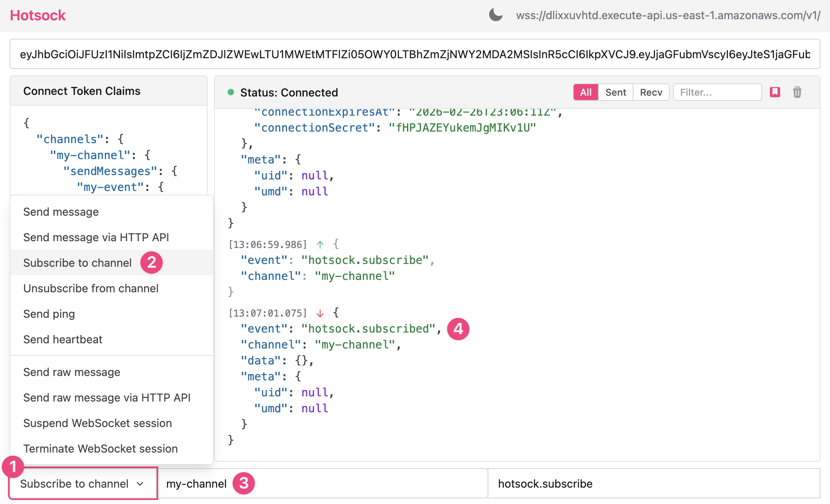830x504 pixels.
Task: Select "Send message" from the menu
Action: click(61, 212)
